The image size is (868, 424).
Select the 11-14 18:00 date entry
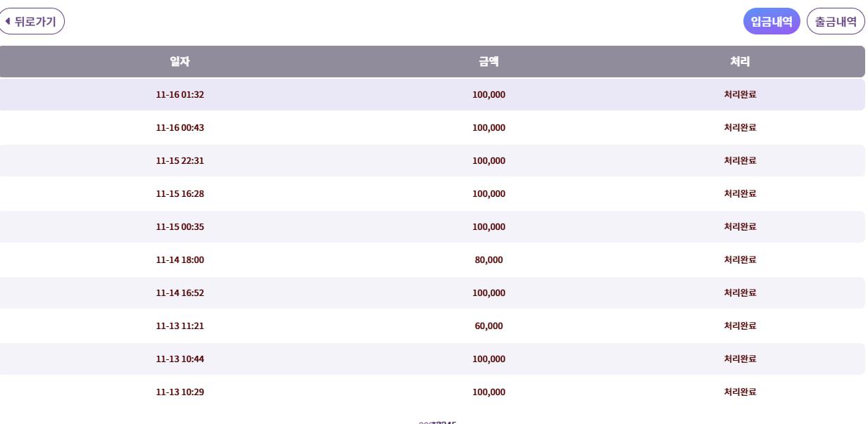[x=180, y=260]
